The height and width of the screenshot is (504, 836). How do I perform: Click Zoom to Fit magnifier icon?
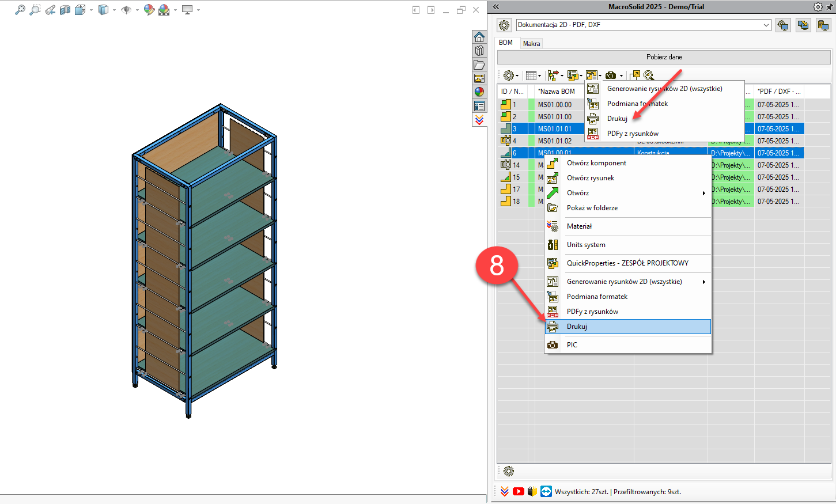pos(20,10)
